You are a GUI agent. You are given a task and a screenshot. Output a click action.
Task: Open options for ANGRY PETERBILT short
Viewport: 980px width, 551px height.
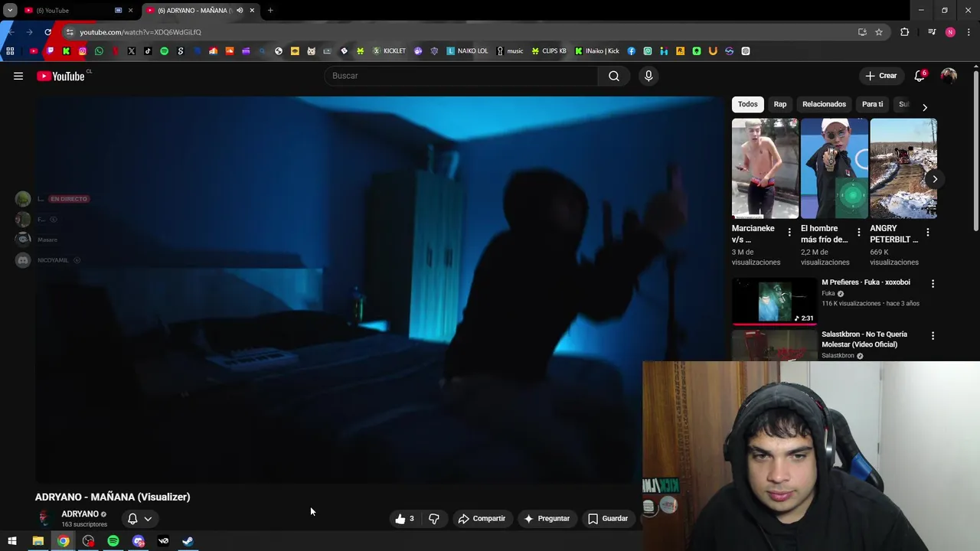(927, 232)
